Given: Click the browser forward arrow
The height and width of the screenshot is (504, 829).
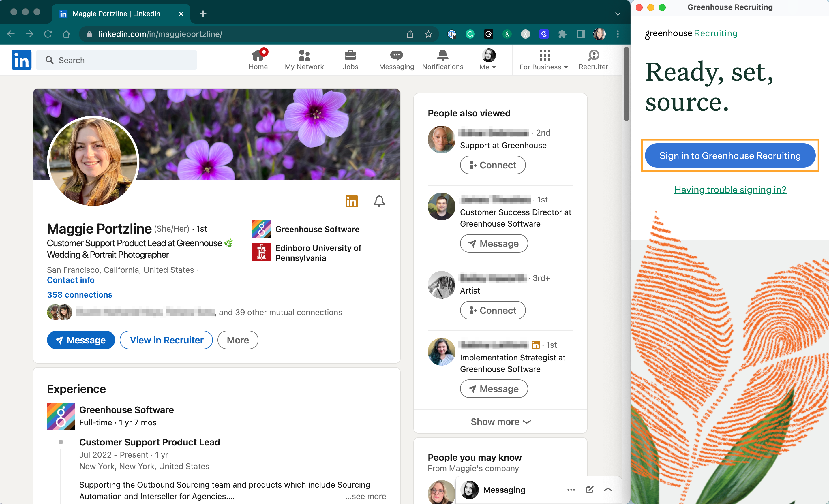Looking at the screenshot, I should point(30,34).
